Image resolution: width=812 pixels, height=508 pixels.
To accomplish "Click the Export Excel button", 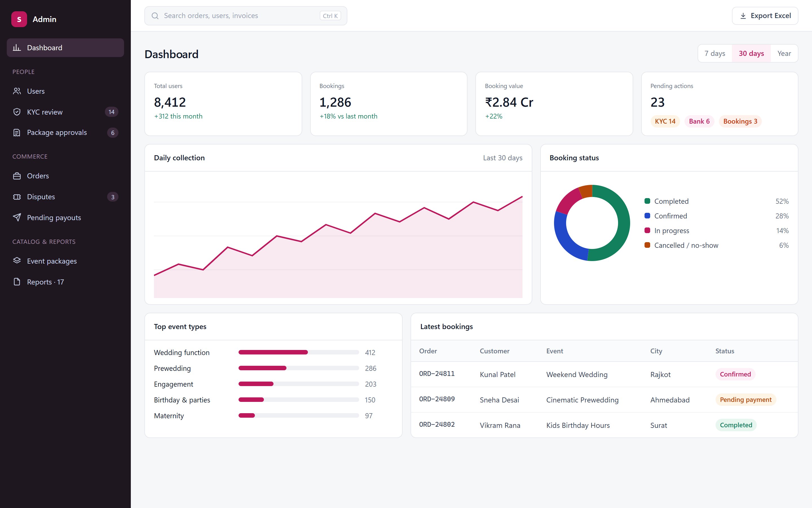I will pos(765,16).
